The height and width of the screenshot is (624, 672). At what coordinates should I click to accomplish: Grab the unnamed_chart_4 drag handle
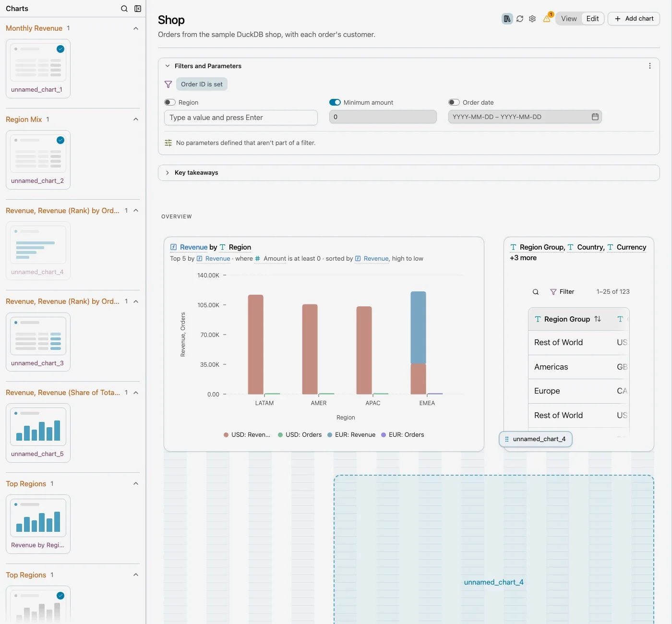[507, 439]
